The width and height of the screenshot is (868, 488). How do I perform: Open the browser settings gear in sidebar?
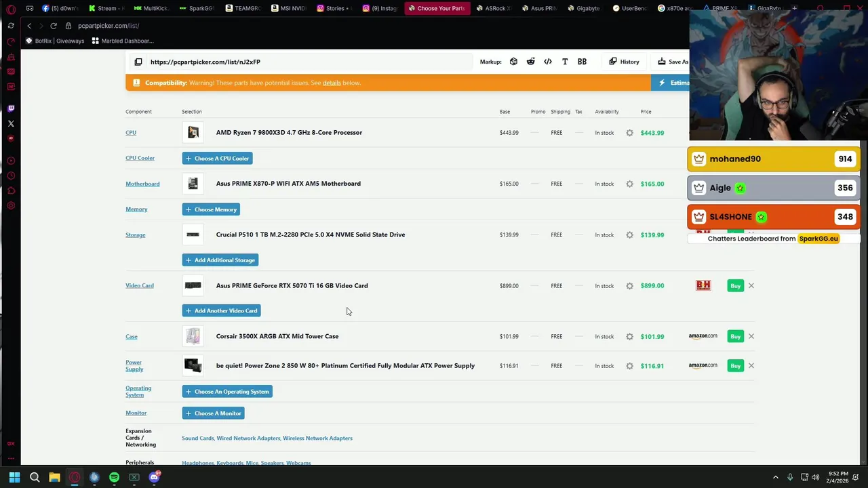tap(11, 205)
